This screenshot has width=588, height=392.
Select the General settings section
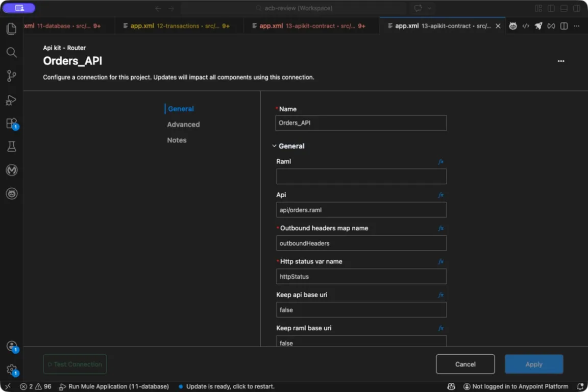pos(181,109)
